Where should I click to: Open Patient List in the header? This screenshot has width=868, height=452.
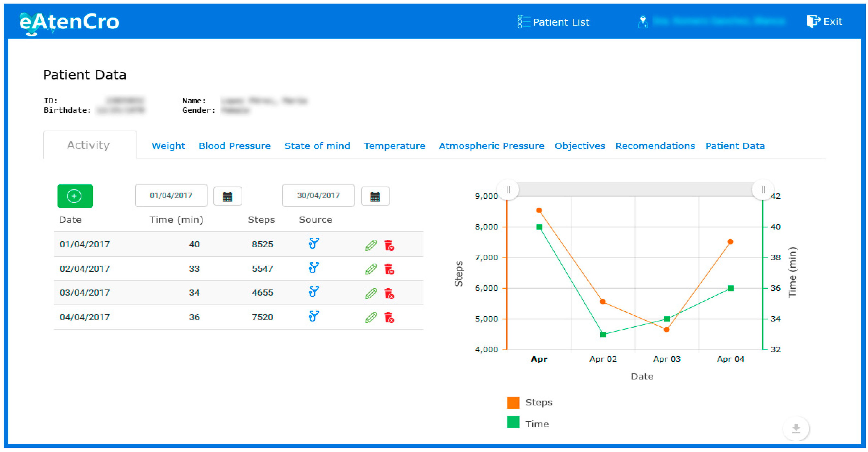pos(554,22)
